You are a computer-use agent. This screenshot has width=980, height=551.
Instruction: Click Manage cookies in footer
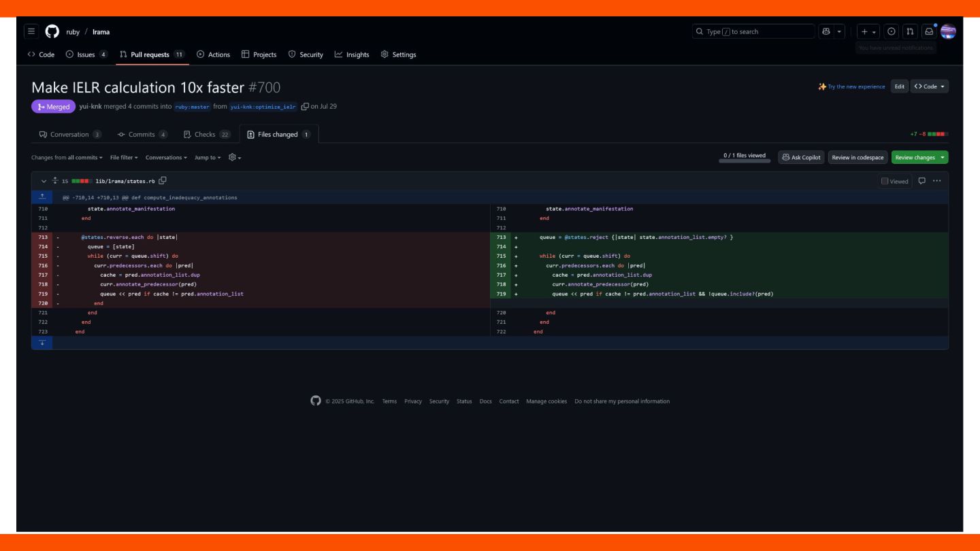tap(546, 401)
